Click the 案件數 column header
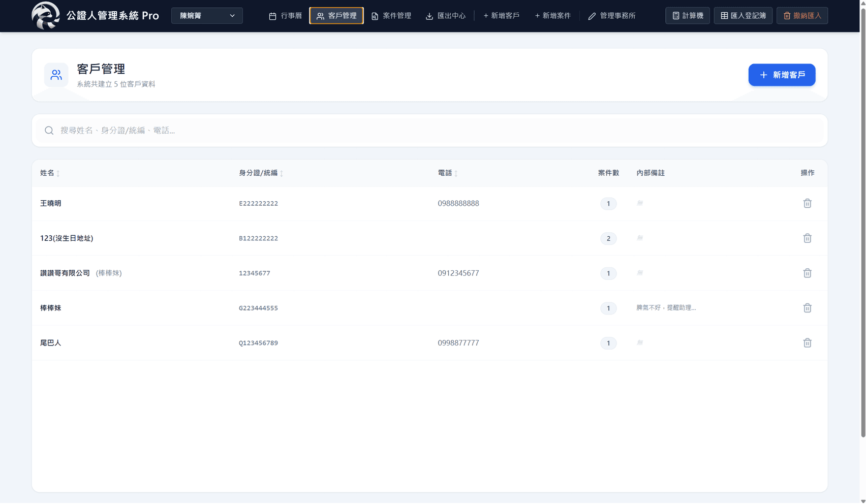Viewport: 866px width, 504px height. point(608,173)
